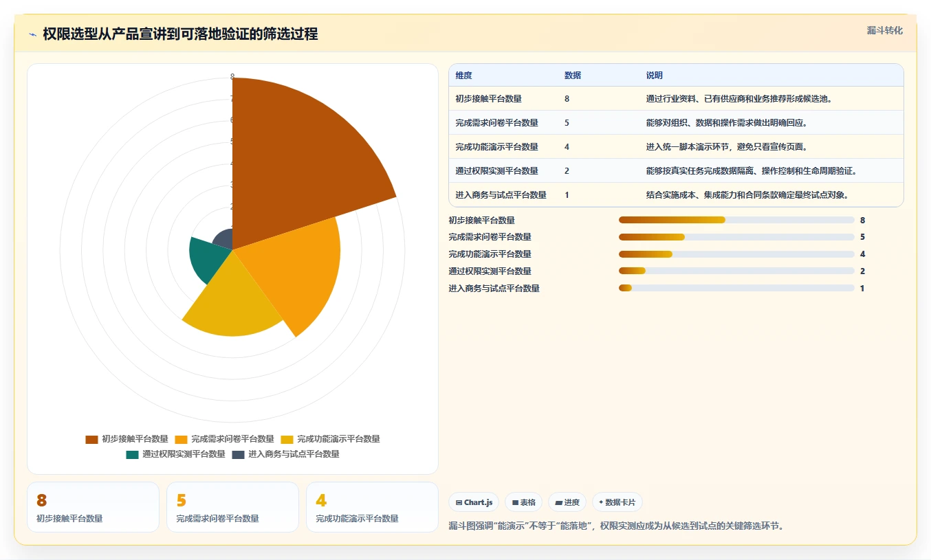Select table row 完成功能演示平台数量
931x560 pixels.
pos(676,147)
